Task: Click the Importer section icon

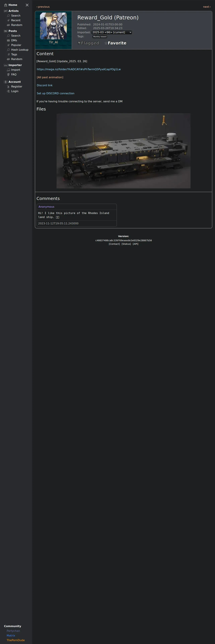Action: 6,65
